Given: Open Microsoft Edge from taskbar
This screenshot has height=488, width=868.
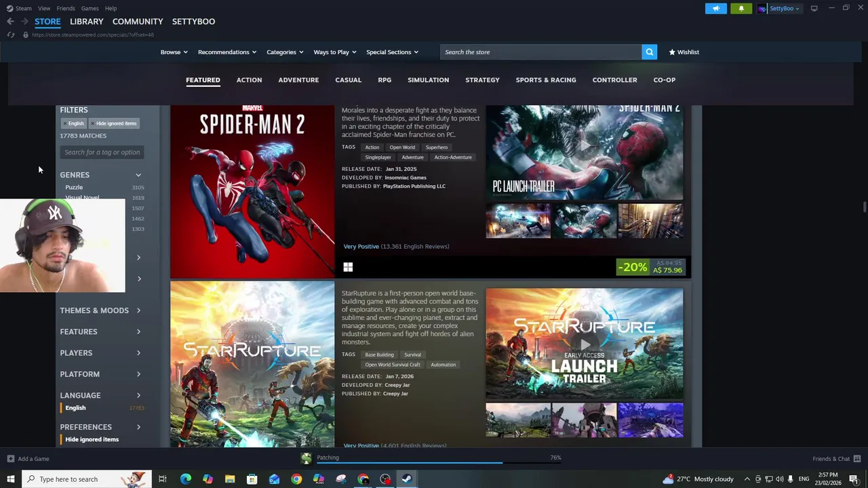Looking at the screenshot, I should (x=185, y=479).
